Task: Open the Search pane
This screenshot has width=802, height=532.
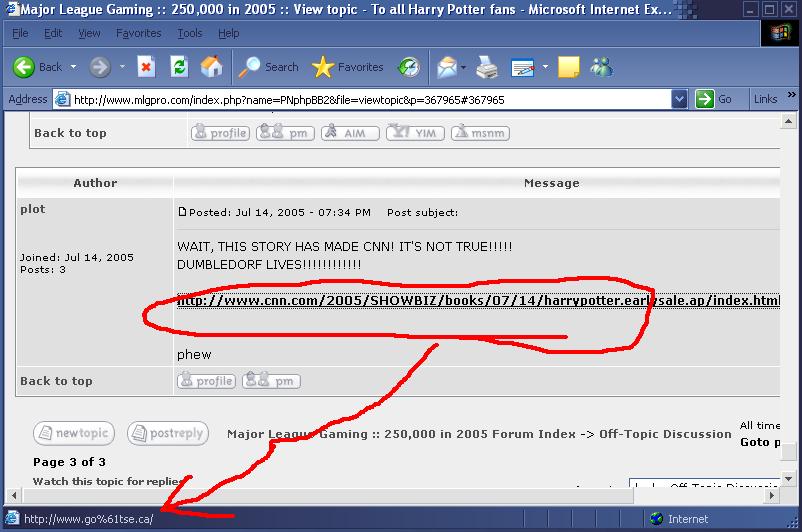Action: pyautogui.click(x=268, y=67)
